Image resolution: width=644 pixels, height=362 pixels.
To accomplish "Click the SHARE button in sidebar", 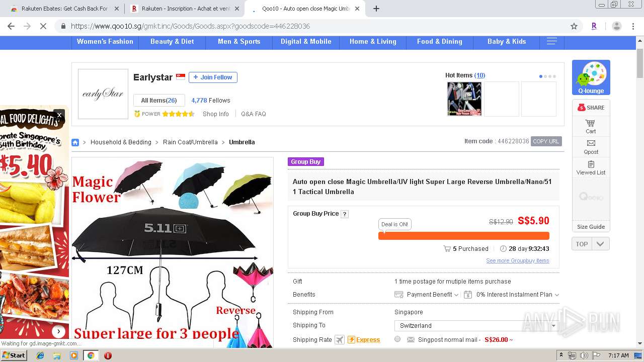I will (x=591, y=107).
